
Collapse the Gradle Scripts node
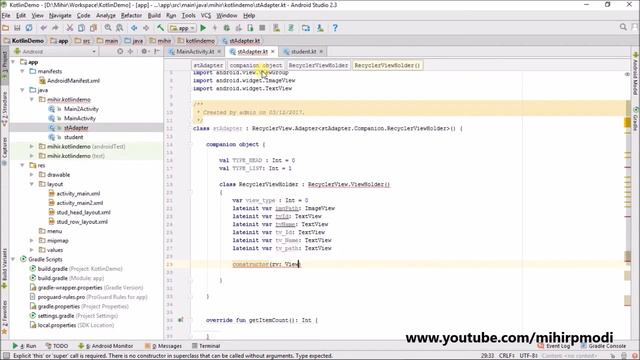[x=13, y=260]
